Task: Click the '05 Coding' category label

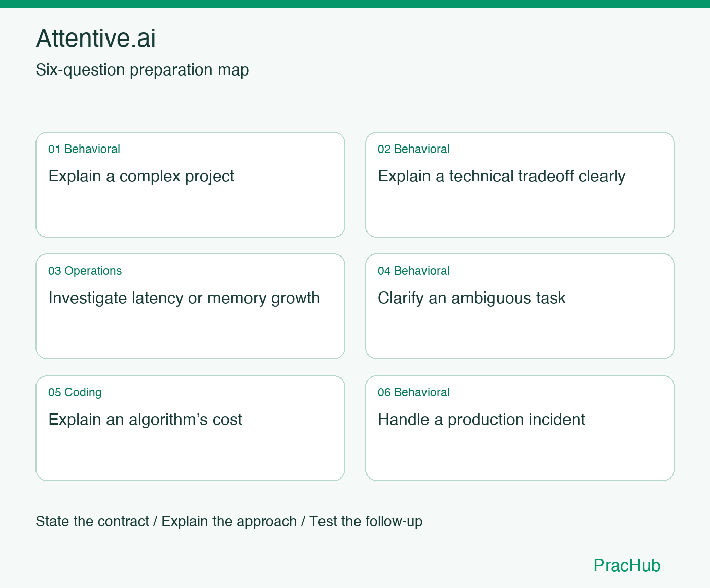Action: point(75,392)
